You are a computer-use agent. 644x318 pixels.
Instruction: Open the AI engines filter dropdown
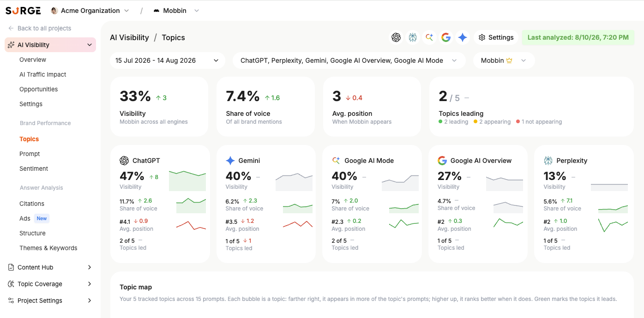point(349,60)
